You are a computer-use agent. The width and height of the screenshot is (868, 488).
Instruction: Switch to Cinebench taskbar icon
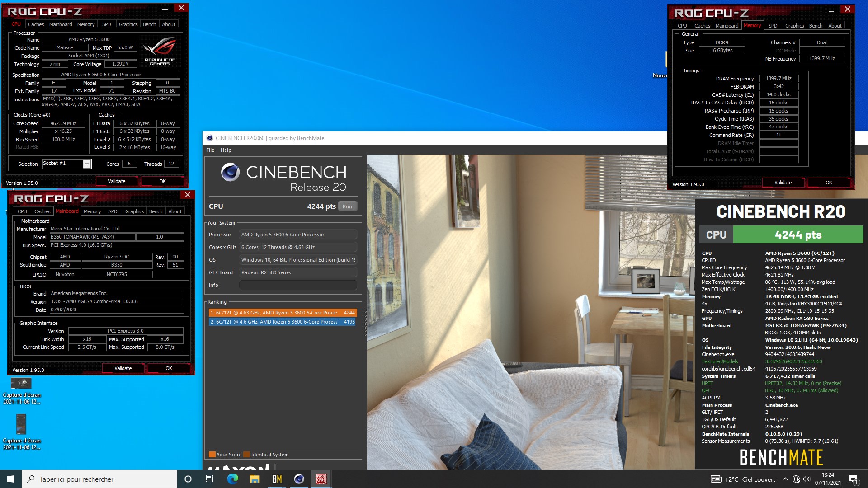[299, 479]
